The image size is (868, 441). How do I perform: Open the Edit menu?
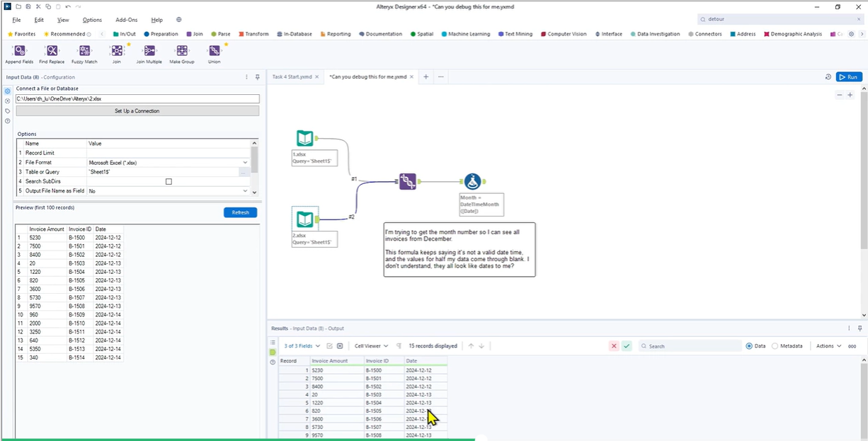coord(39,20)
